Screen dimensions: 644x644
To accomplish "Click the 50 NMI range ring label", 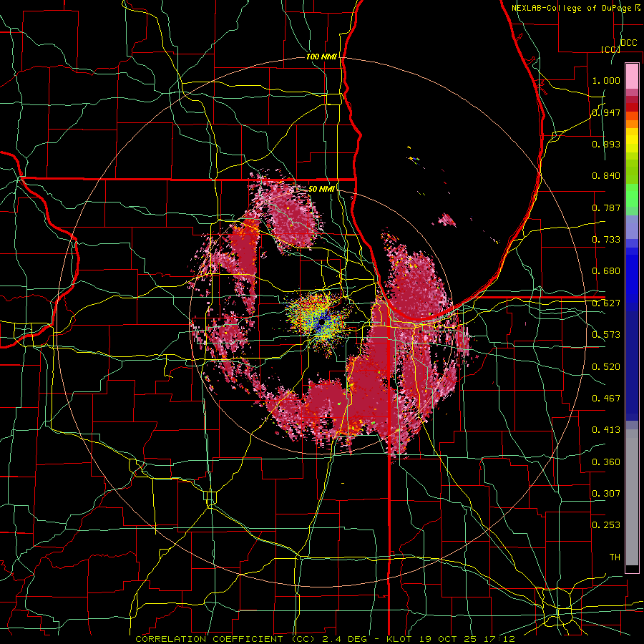I will tap(321, 189).
